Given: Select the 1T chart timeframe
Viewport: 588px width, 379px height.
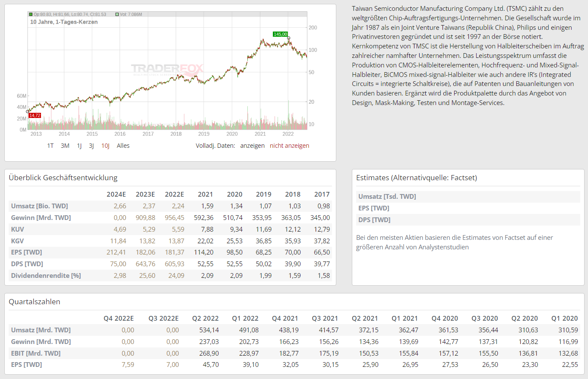Looking at the screenshot, I should (x=51, y=146).
